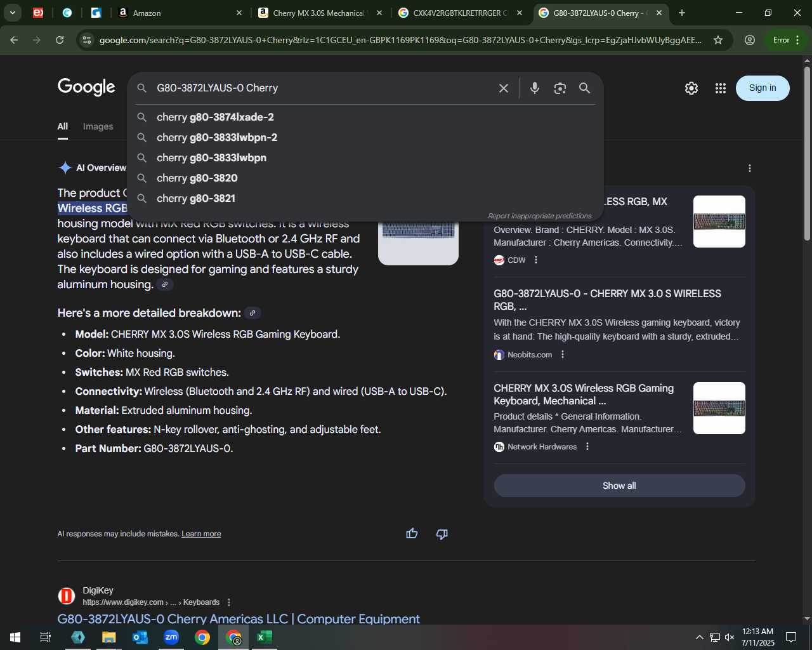Switch to the Amazon tab

[181, 13]
